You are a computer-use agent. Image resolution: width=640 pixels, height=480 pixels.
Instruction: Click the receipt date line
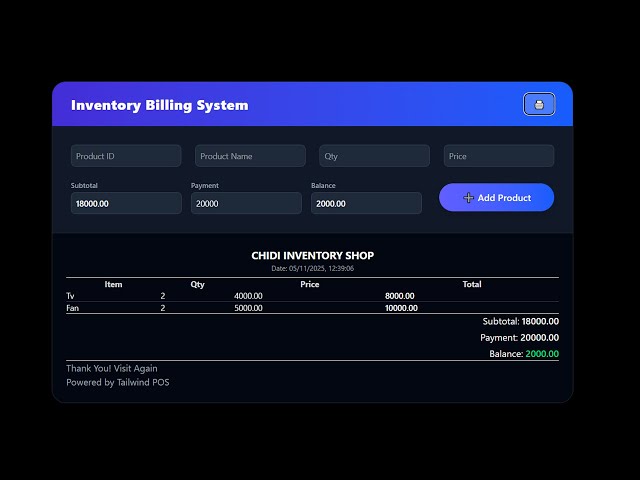(x=312, y=268)
